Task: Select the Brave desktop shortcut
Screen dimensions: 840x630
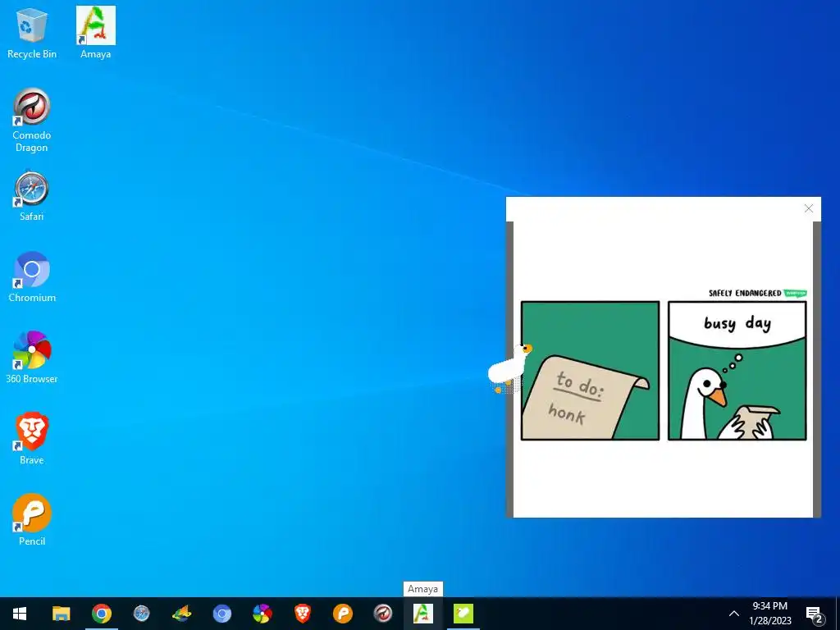Action: click(32, 439)
